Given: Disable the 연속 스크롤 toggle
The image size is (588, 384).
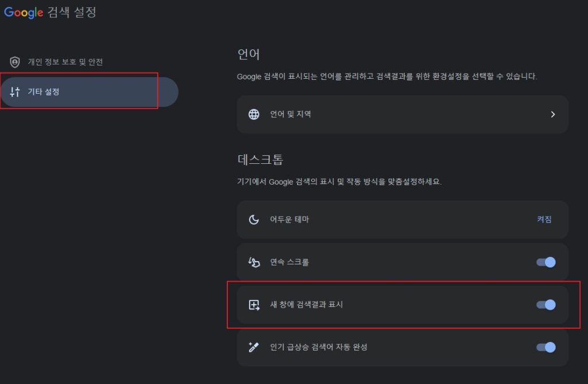Looking at the screenshot, I should pos(546,262).
